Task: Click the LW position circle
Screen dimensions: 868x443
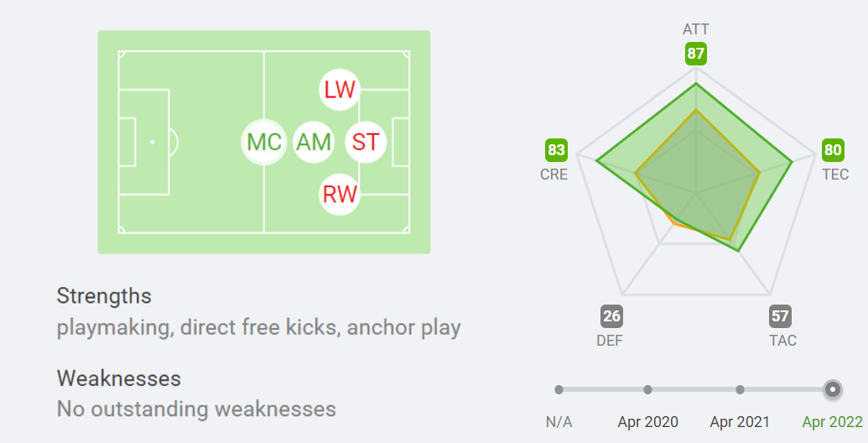Action: [x=340, y=90]
